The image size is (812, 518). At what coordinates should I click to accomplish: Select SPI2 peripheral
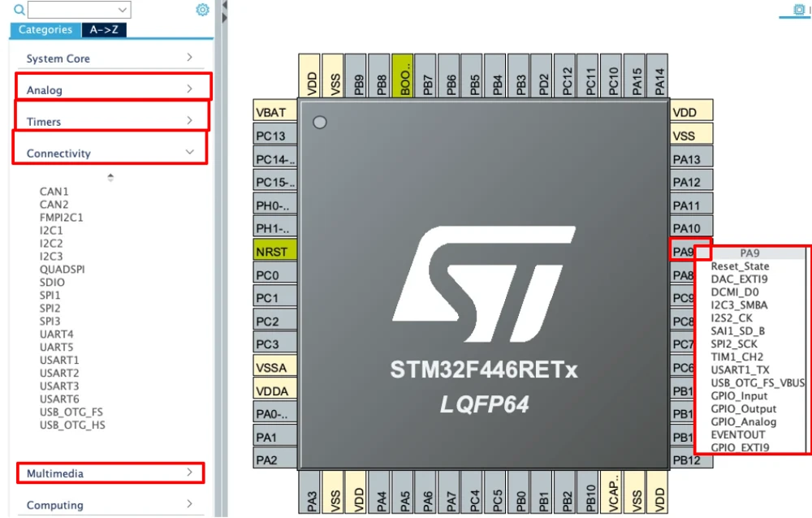(x=50, y=309)
